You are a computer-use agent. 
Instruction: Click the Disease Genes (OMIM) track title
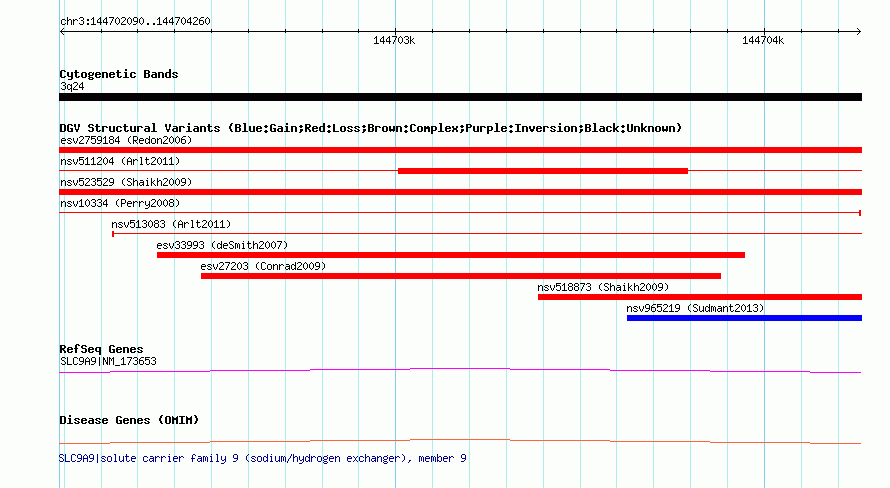[x=129, y=420]
